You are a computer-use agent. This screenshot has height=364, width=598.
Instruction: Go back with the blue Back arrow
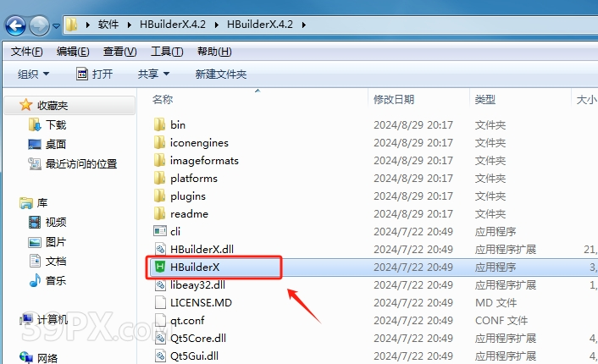15,26
